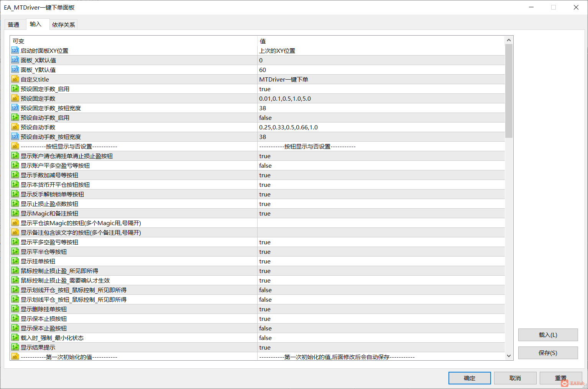Select the false value of 显示账户平多空盈亏等按钮
Image resolution: width=588 pixels, height=389 pixels.
coord(265,165)
